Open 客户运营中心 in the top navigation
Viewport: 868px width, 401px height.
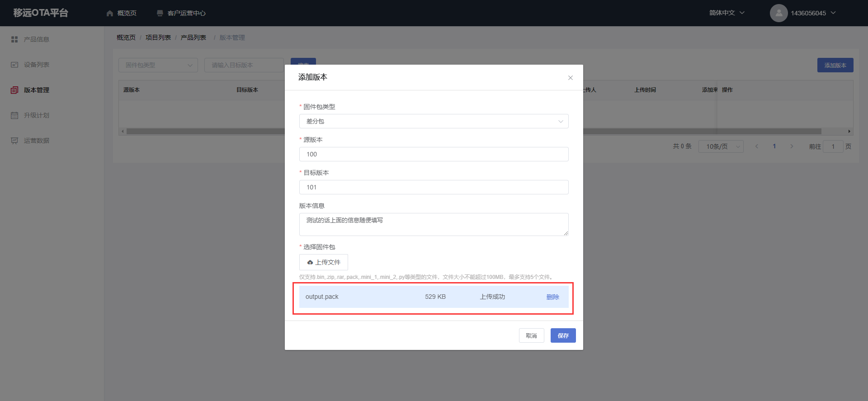pos(186,13)
